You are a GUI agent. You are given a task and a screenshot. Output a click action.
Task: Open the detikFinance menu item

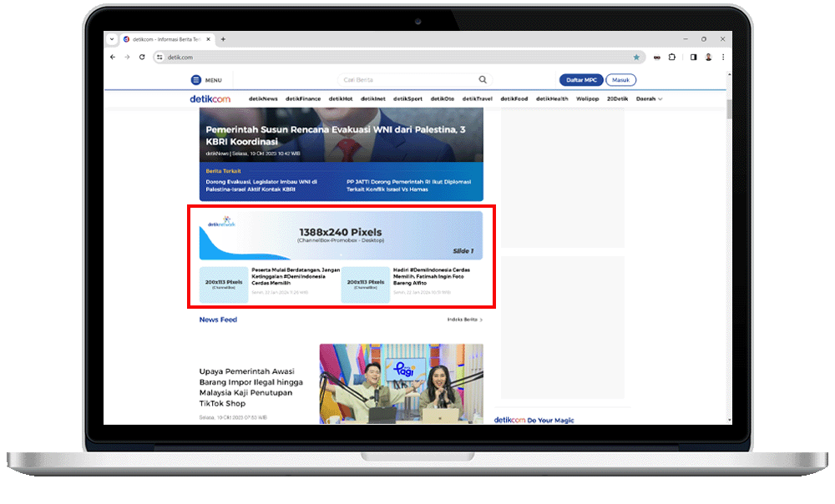tap(302, 98)
